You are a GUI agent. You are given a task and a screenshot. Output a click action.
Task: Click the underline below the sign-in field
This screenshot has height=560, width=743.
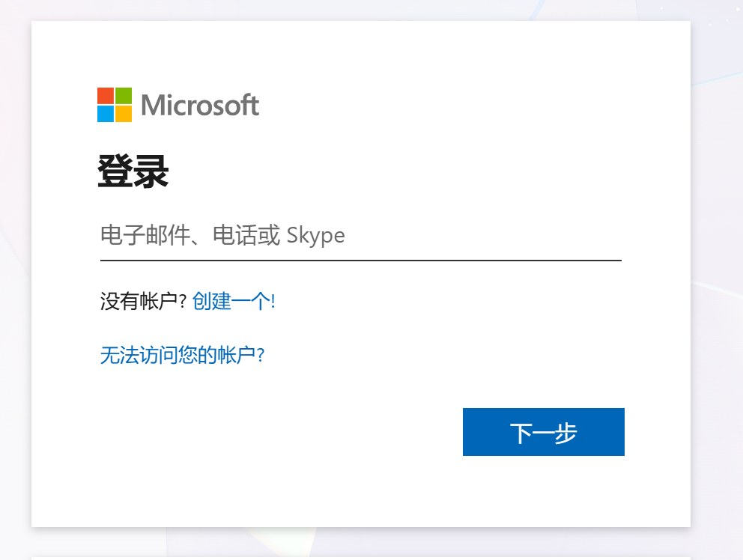click(361, 261)
